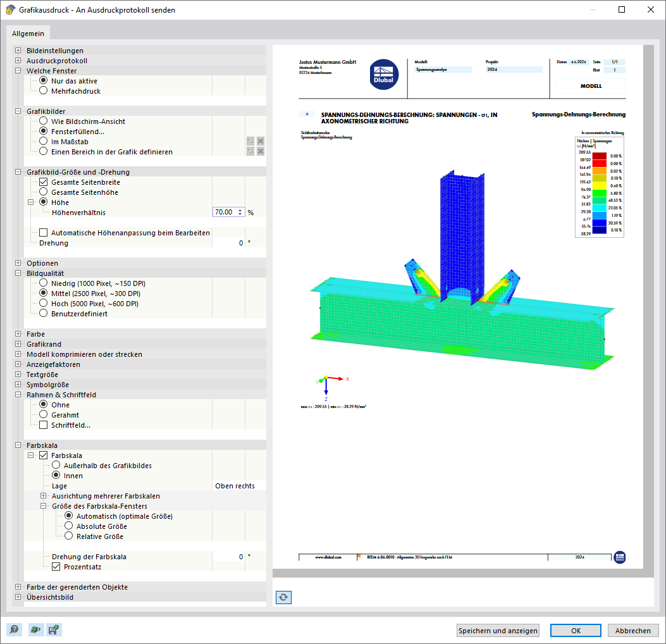Click the 'Abbrechen' button

[633, 631]
